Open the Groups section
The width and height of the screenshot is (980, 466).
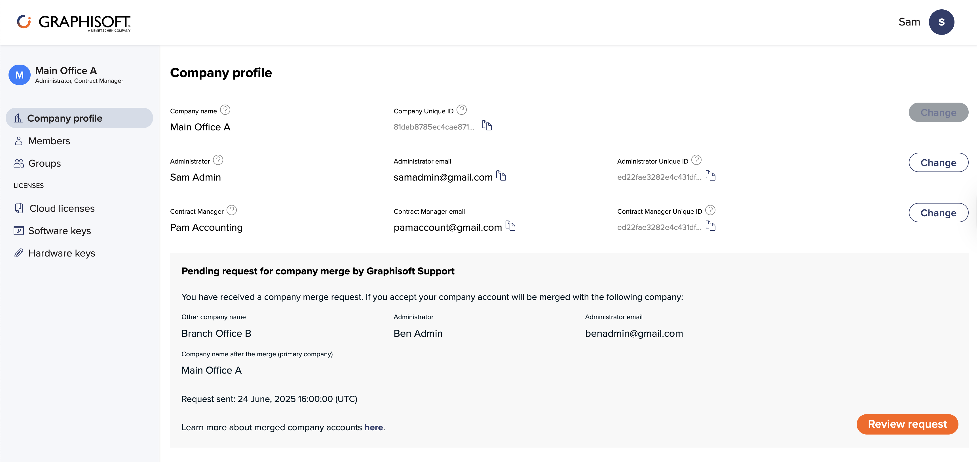[44, 163]
